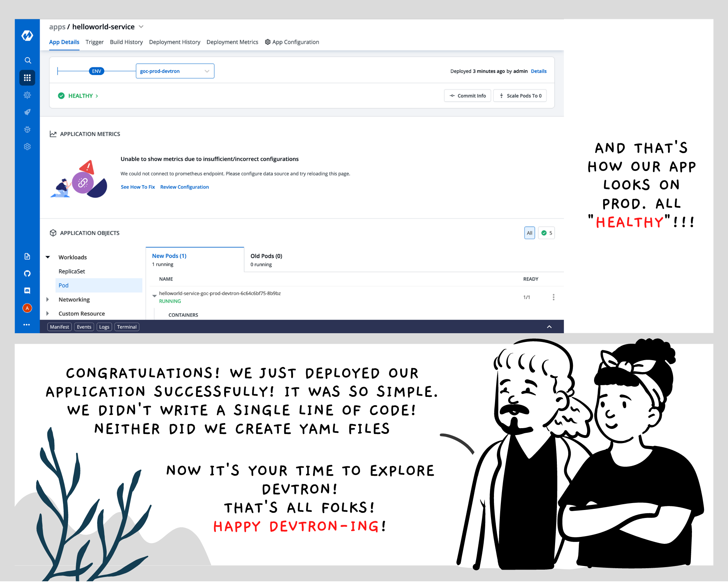Screen dimensions: 728x582
Task: Collapse the Workloads tree node
Action: [x=48, y=257]
